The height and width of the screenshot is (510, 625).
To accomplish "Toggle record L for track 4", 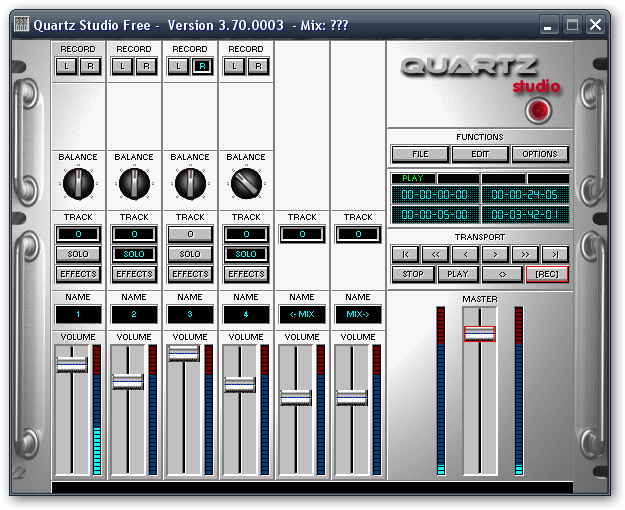I will click(234, 66).
